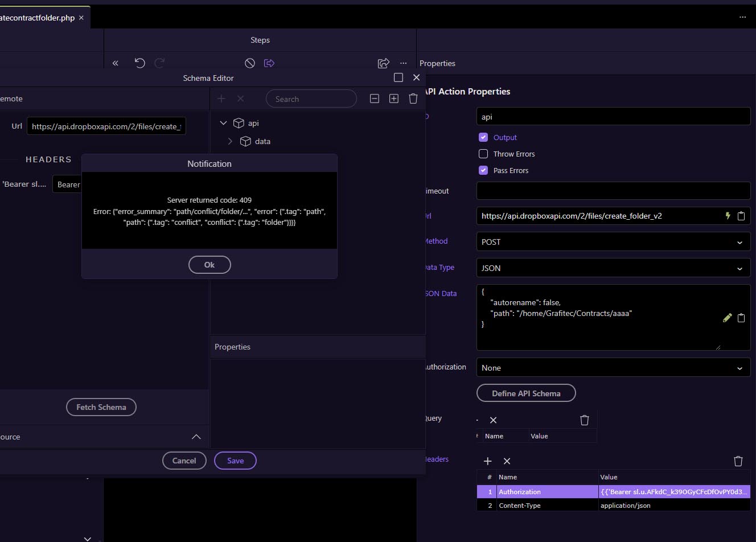Focus the schema Search field

(311, 98)
